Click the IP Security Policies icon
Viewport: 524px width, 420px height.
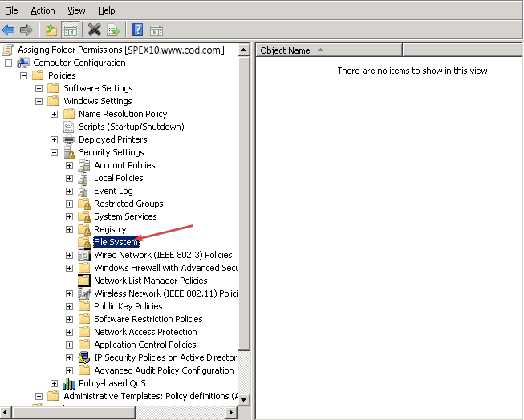click(84, 357)
